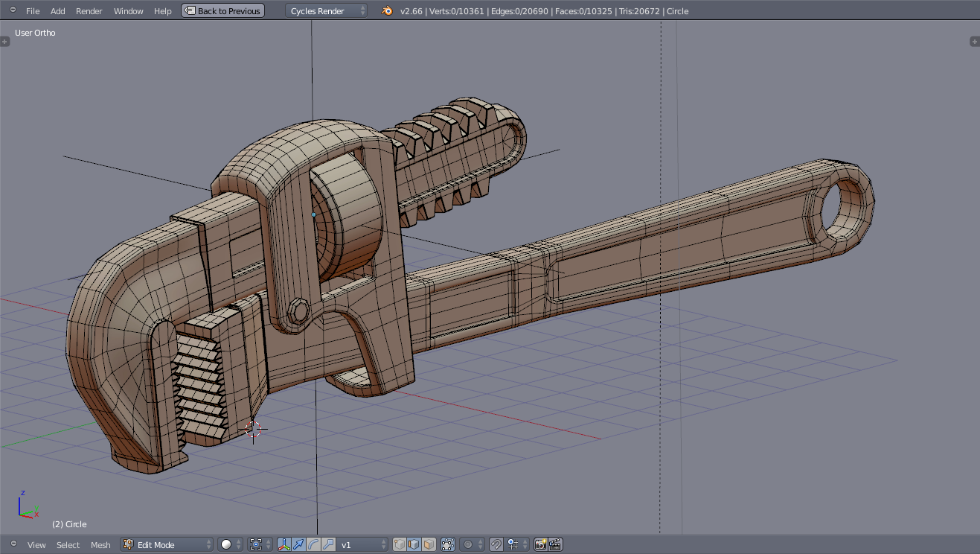Click the Verts:0/10361 statistic

click(458, 11)
